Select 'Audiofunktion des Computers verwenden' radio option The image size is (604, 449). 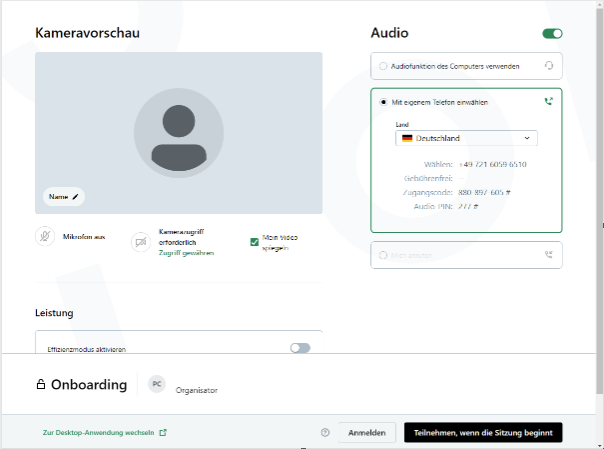click(x=383, y=66)
